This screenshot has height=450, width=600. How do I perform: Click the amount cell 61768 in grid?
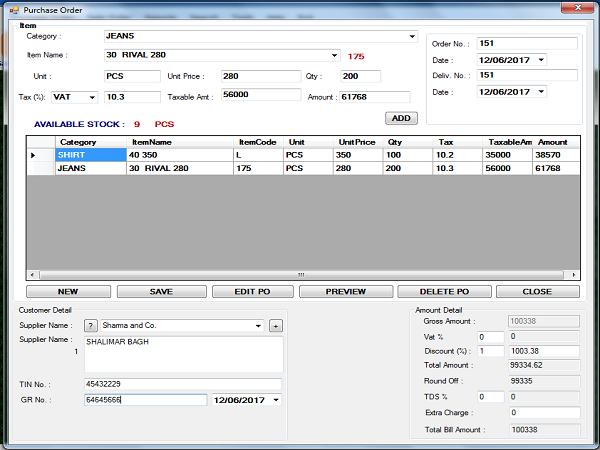tap(556, 168)
